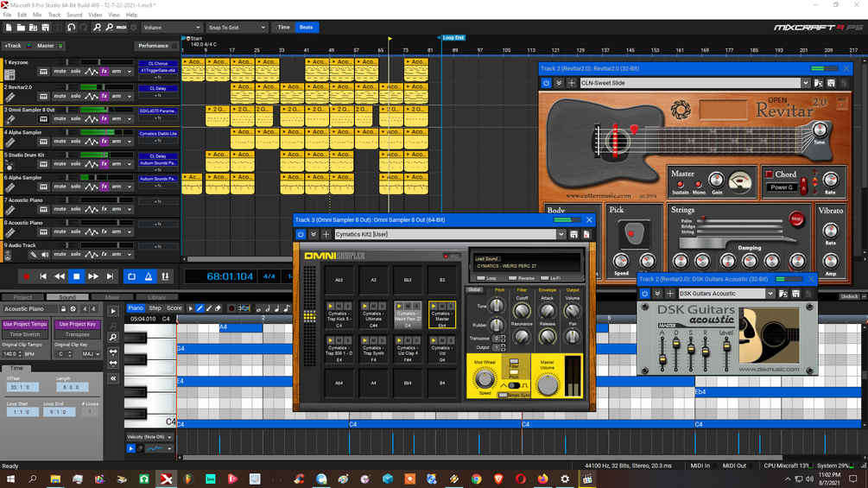
Task: Play the Cymatics Trap Kick 5 pad sample
Action: coord(331,306)
